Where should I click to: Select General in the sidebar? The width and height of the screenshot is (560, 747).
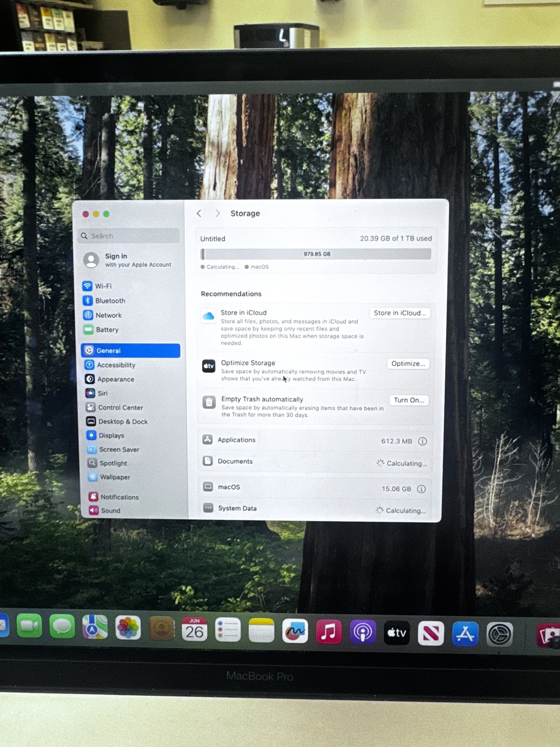coord(131,351)
